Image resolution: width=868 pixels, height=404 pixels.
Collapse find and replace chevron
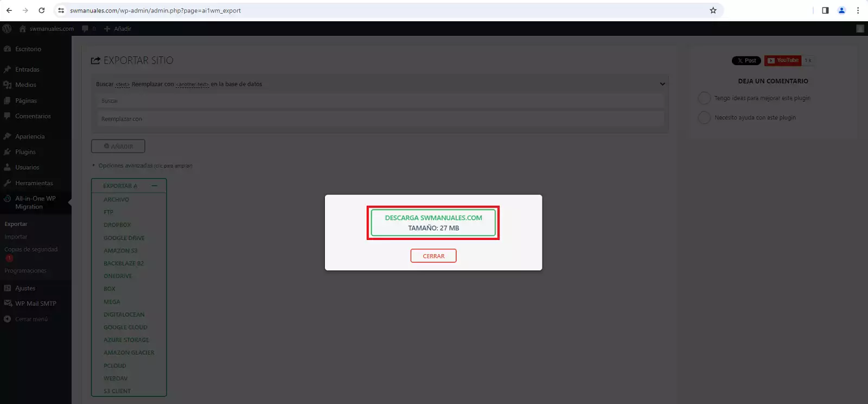[662, 84]
